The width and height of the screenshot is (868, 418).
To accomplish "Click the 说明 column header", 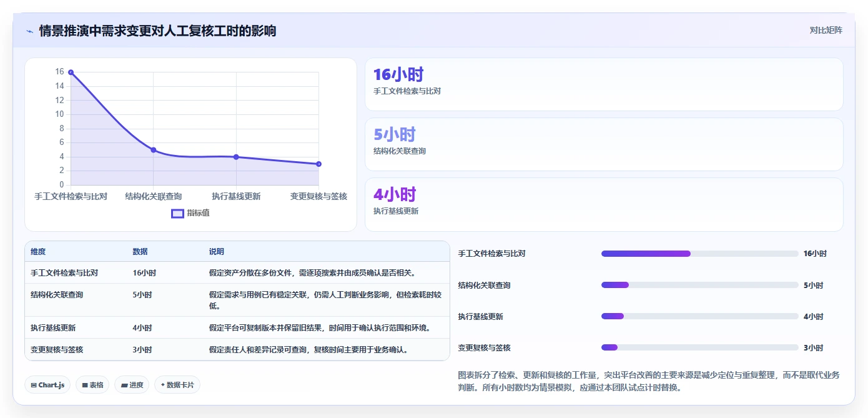I will (217, 252).
